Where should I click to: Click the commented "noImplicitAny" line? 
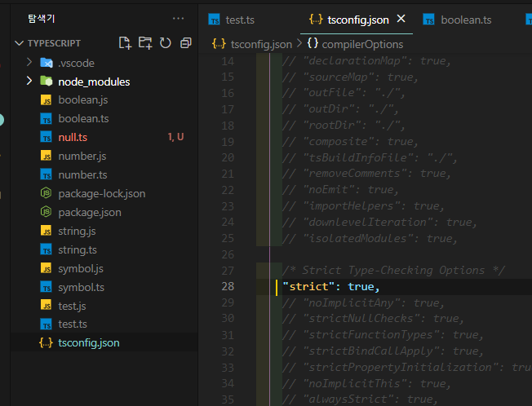coord(363,302)
